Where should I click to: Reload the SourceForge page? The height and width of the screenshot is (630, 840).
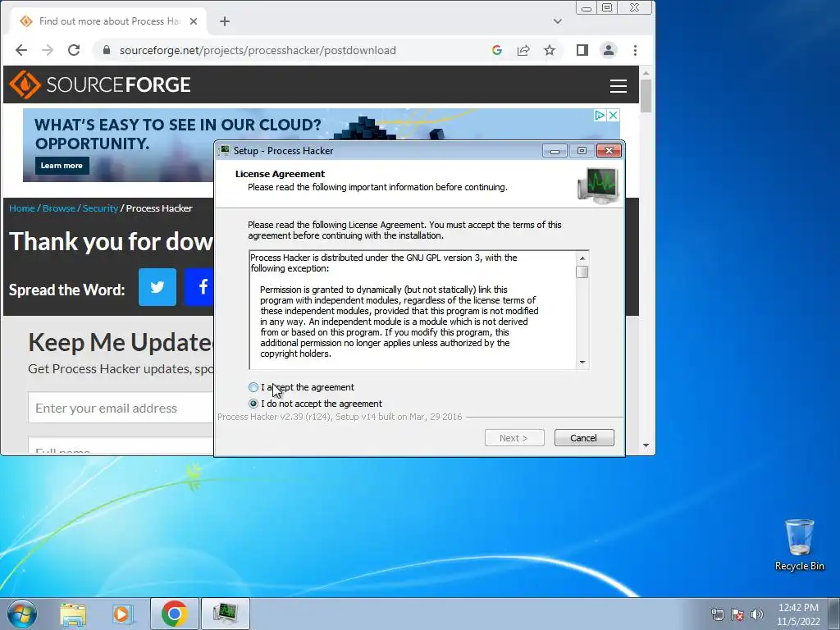74,50
